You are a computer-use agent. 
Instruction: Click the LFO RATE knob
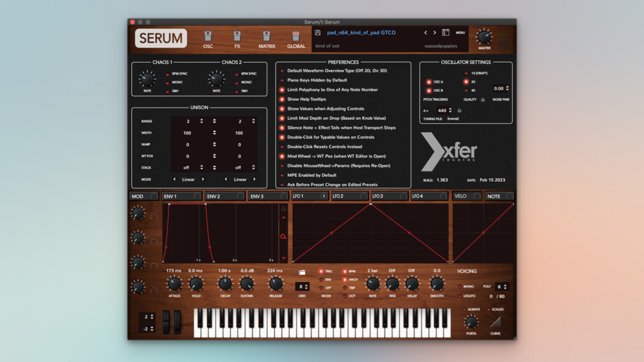click(372, 284)
